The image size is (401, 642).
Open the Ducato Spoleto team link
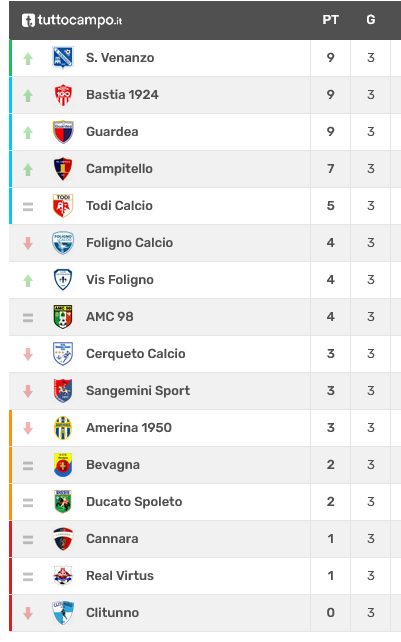click(134, 502)
